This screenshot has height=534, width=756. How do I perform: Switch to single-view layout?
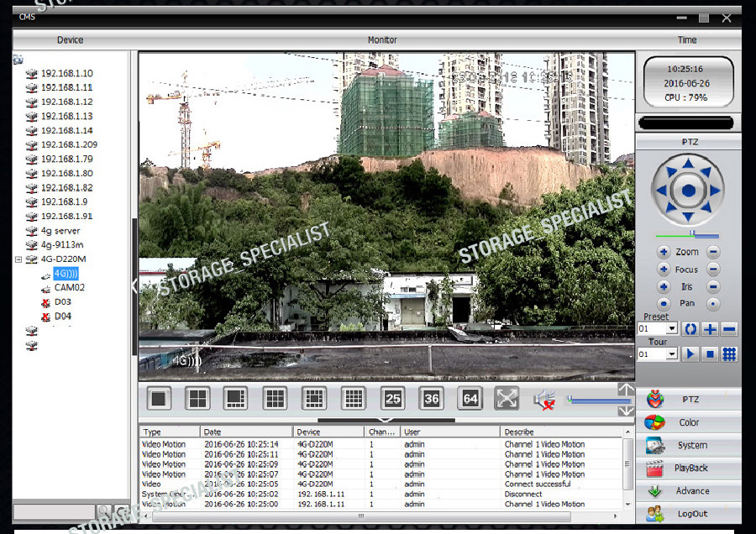(x=159, y=399)
